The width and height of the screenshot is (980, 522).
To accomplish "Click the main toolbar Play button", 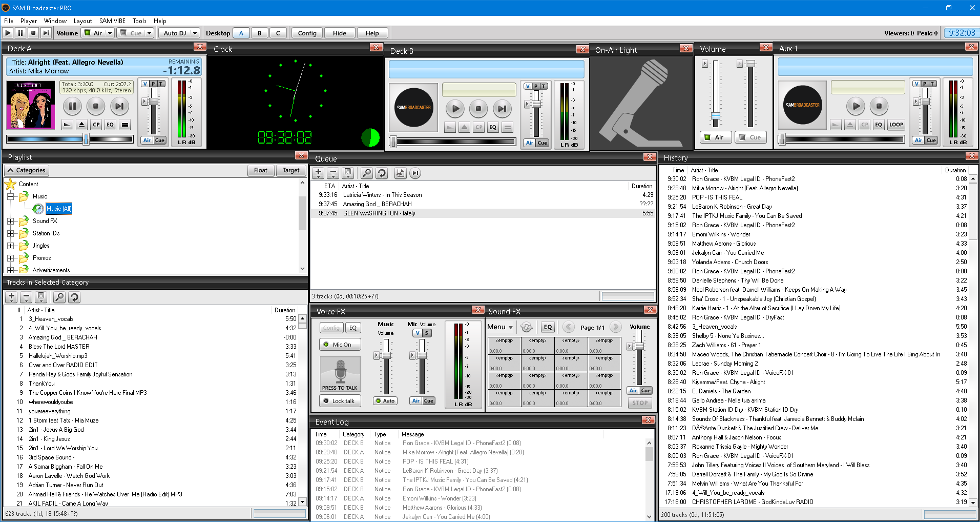I will pos(8,33).
